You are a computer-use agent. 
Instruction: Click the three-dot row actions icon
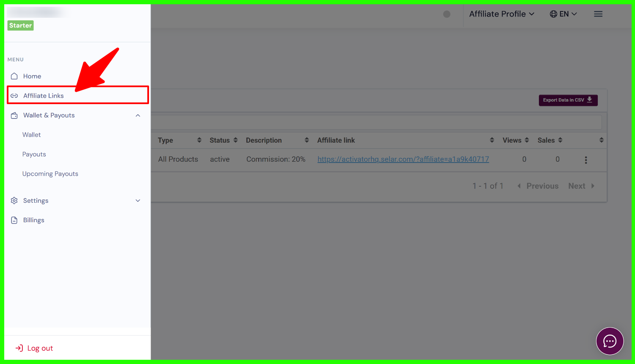point(586,160)
